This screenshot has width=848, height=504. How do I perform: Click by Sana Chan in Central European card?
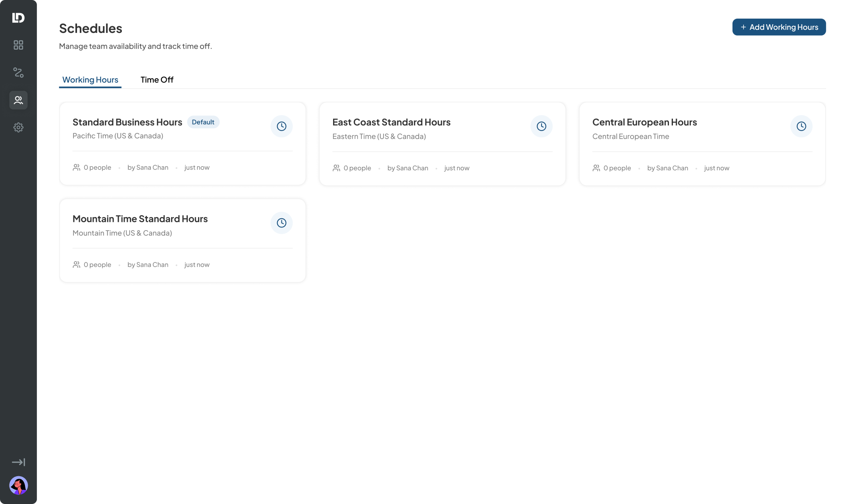(x=668, y=168)
